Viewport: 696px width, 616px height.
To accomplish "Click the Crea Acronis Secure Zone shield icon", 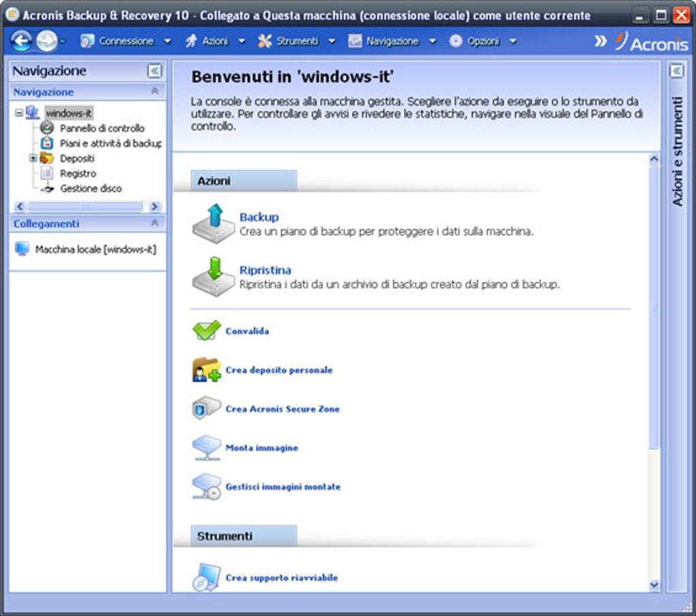I will (205, 409).
